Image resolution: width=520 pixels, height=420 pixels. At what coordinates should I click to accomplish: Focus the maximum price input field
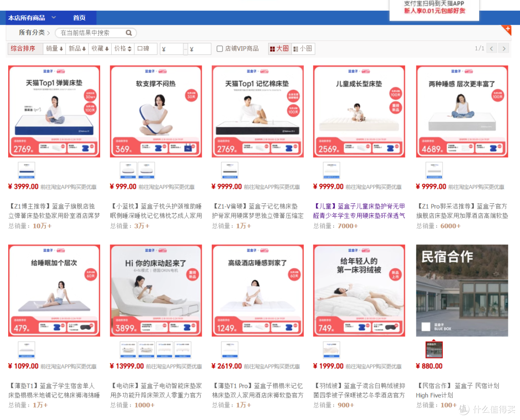pos(199,49)
